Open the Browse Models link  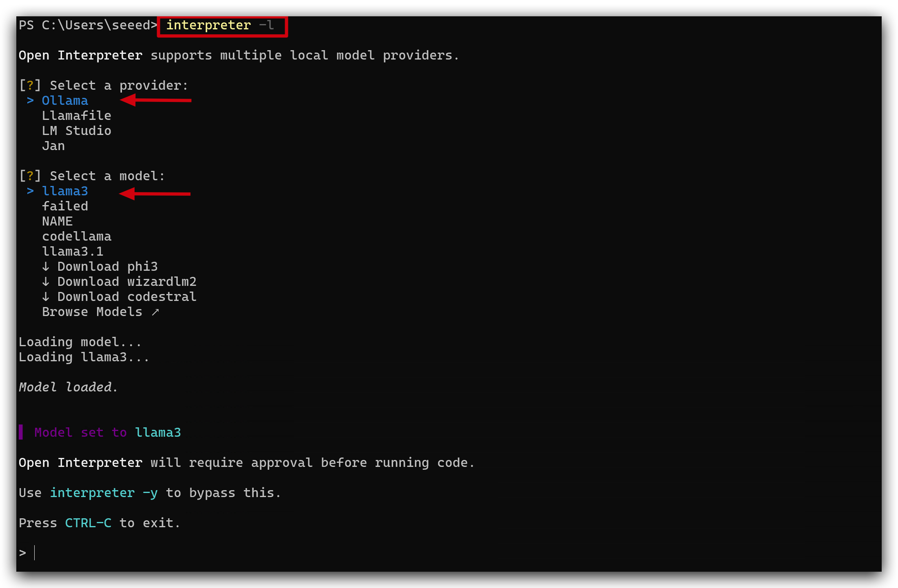tap(92, 312)
